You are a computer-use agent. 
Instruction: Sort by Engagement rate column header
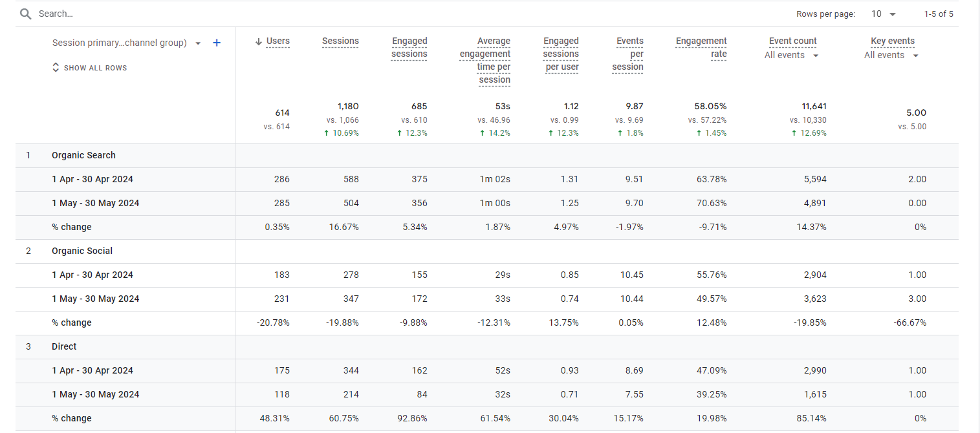point(701,47)
